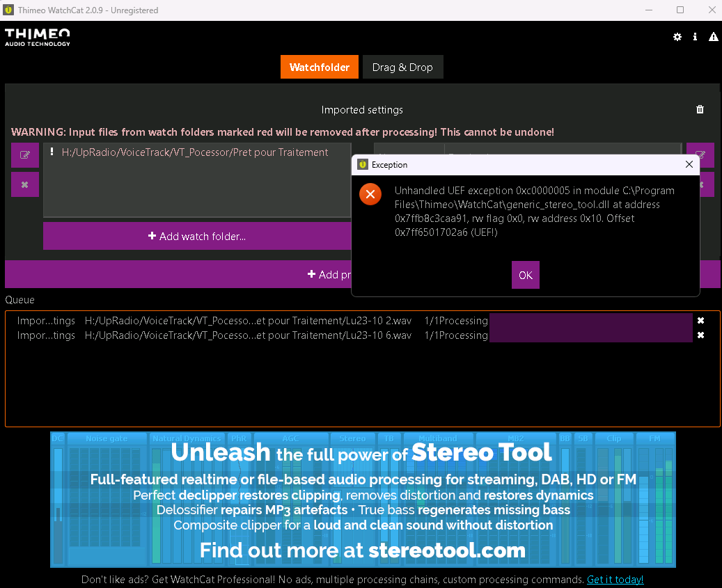Click the Stereo Tool advertisement banner

(x=363, y=499)
